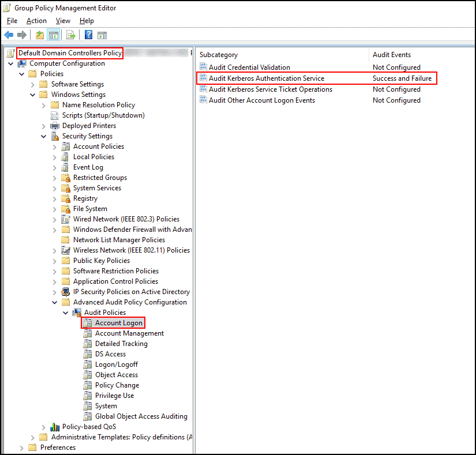Select the Account Logon tree item
Screen dimensions: 476x455
119,323
